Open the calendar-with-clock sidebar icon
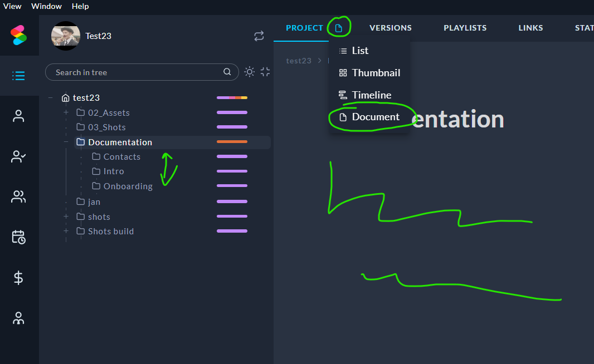 pos(18,237)
